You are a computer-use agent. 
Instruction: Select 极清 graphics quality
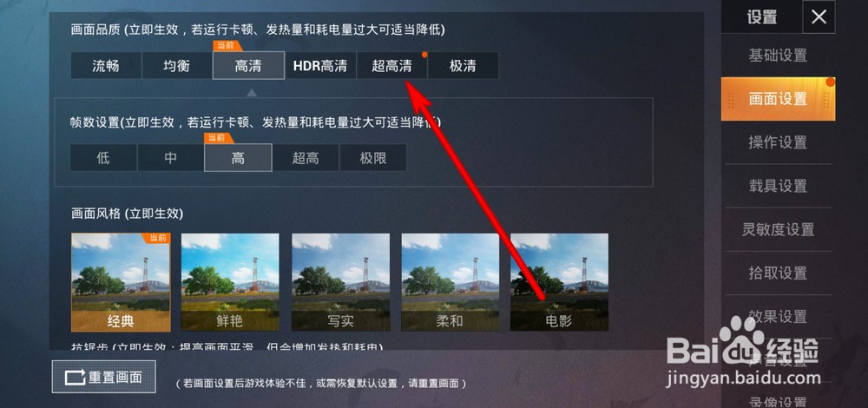[x=463, y=66]
